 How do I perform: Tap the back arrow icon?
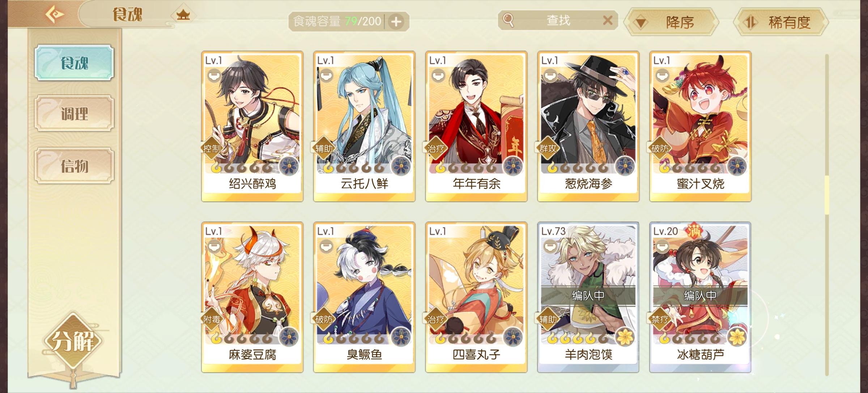tap(55, 14)
